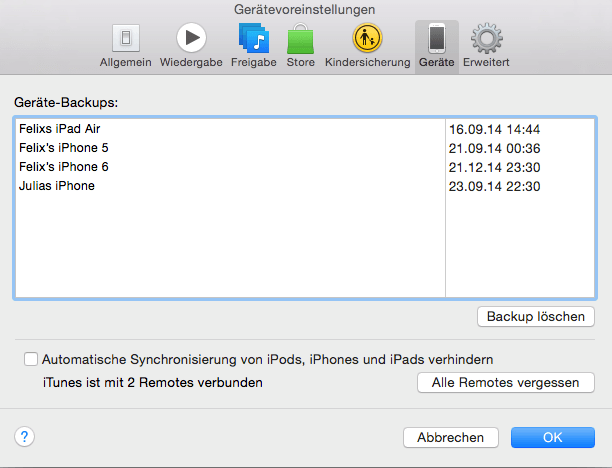This screenshot has height=468, width=612.
Task: Open the Store preferences pane
Action: (x=301, y=46)
